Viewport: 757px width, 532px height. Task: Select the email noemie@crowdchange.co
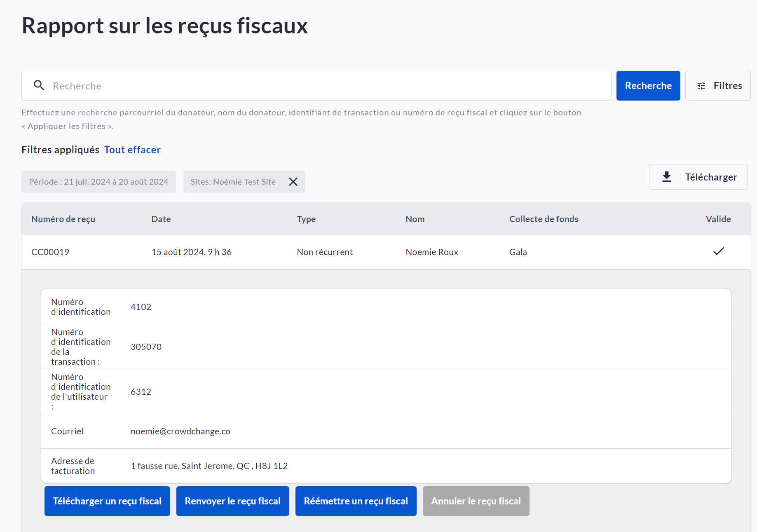pyautogui.click(x=180, y=431)
